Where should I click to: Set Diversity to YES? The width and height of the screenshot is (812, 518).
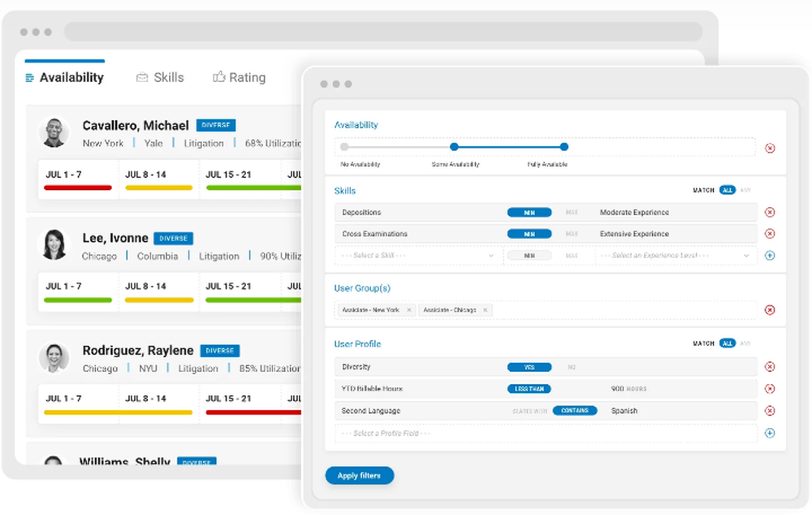(529, 367)
